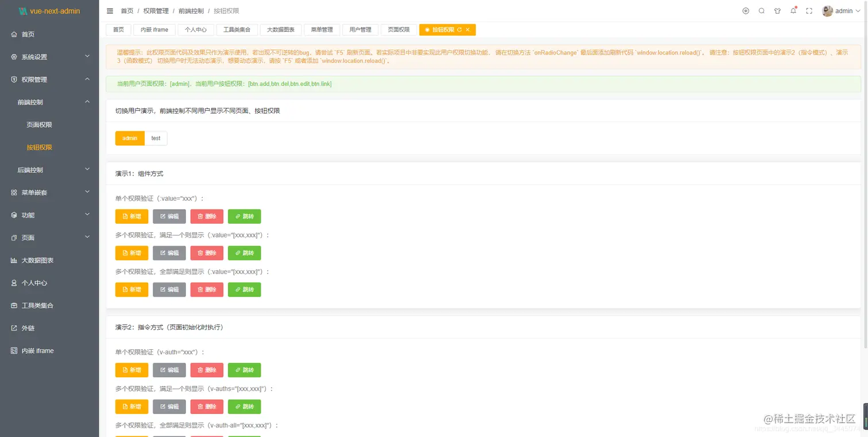Switch to the test user radio button
Image resolution: width=868 pixels, height=437 pixels.
pos(156,138)
